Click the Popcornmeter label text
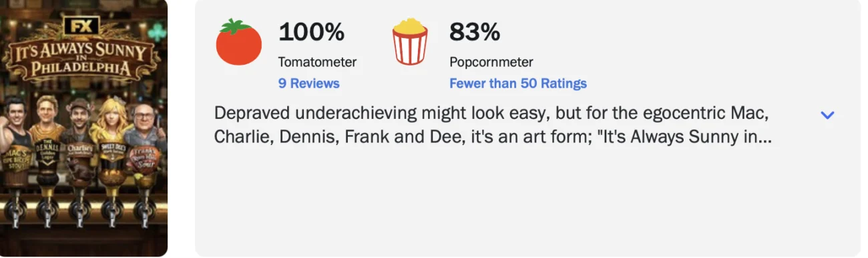Image resolution: width=868 pixels, height=258 pixels. (x=491, y=62)
